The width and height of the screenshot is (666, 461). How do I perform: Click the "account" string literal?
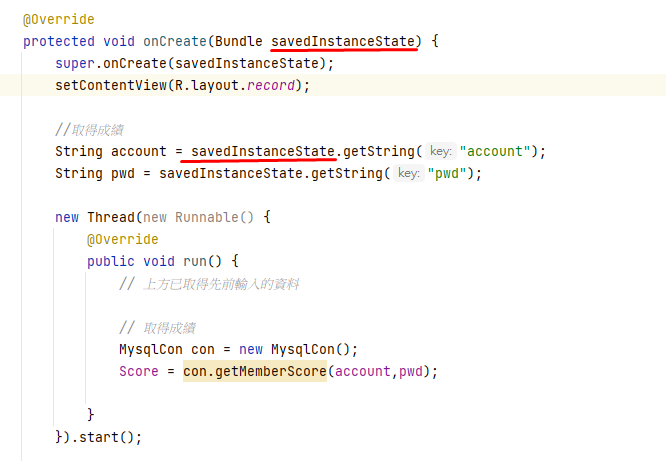pyautogui.click(x=495, y=151)
